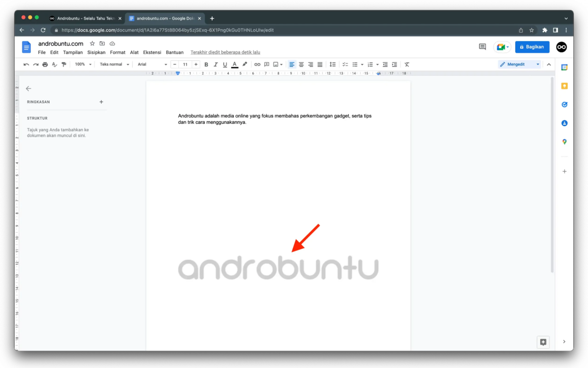View the cloud save status icon
588x368 pixels.
coord(112,44)
